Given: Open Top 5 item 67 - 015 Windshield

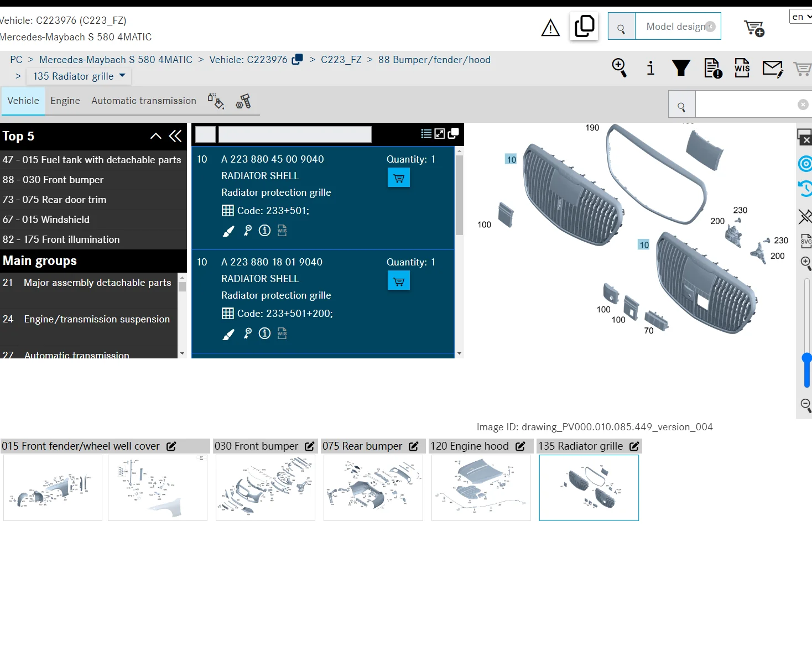Looking at the screenshot, I should (x=93, y=220).
